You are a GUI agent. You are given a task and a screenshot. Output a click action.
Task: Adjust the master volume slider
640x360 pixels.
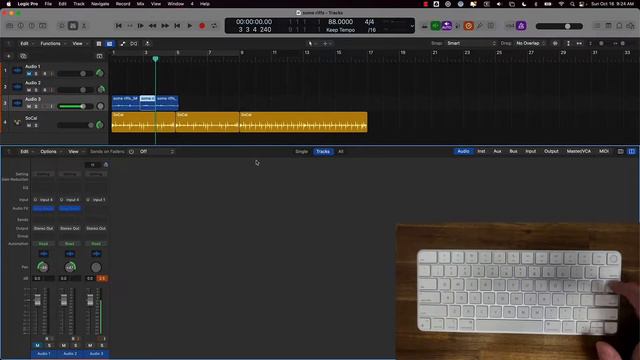click(x=559, y=26)
